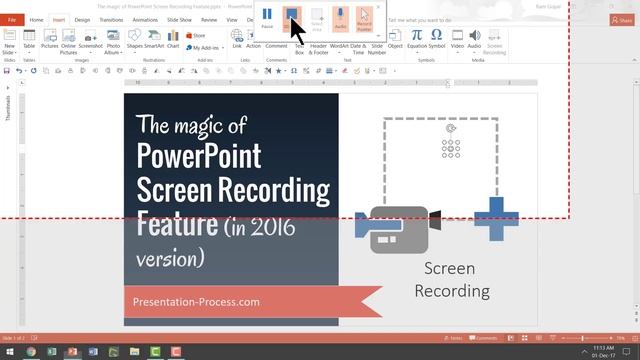The height and width of the screenshot is (360, 640).
Task: Toggle Audio recording in the recording dock
Action: tap(340, 19)
